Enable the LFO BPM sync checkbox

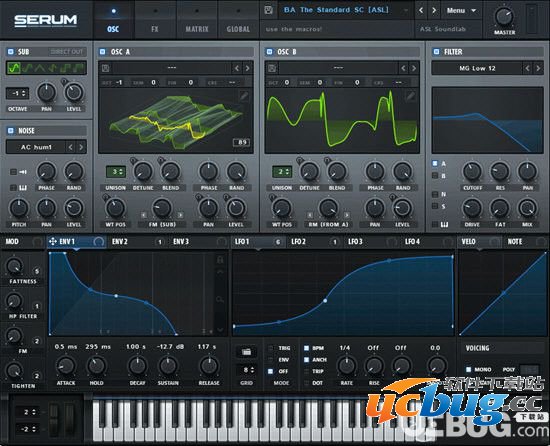coord(306,348)
